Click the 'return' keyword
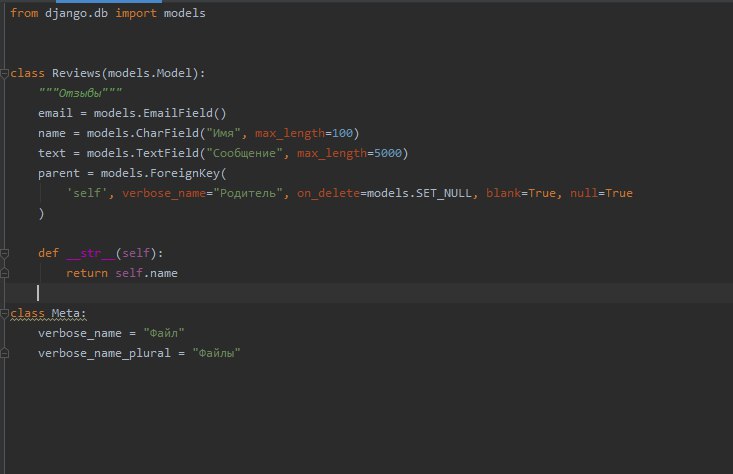The image size is (733, 474). (87, 273)
